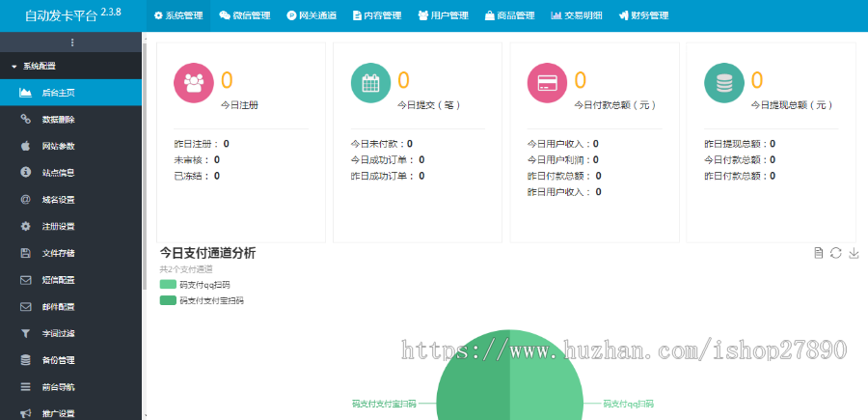
Task: Open 字词过滤 via its funnel icon
Action: [25, 333]
